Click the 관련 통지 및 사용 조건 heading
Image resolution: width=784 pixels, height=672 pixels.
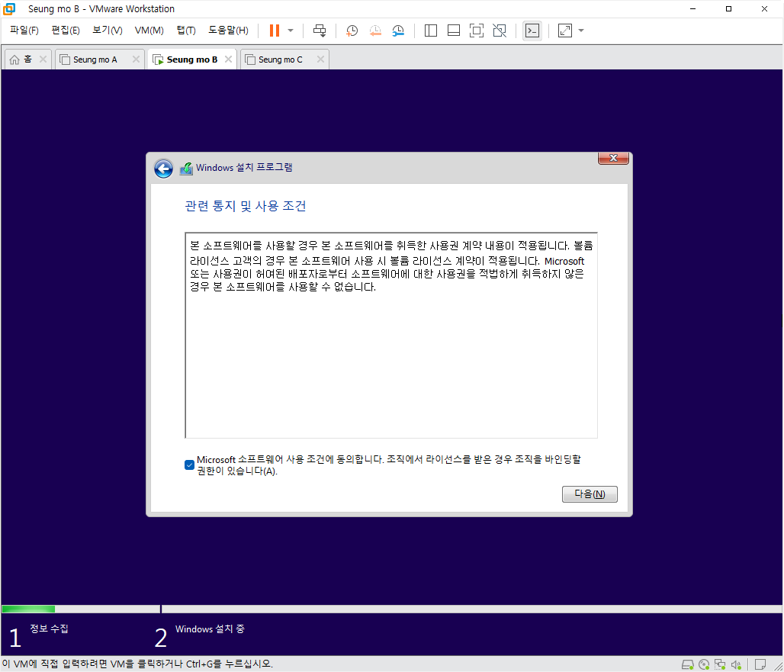point(246,206)
